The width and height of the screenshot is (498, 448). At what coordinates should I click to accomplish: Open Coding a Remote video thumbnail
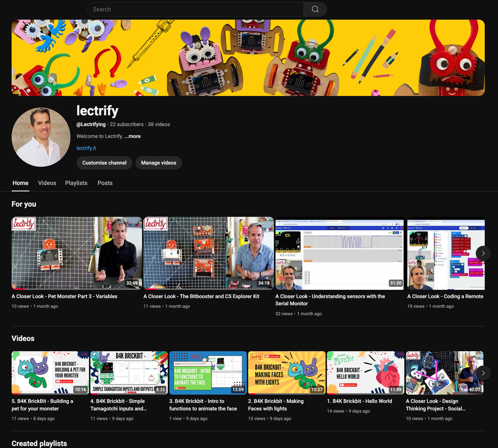tap(446, 253)
